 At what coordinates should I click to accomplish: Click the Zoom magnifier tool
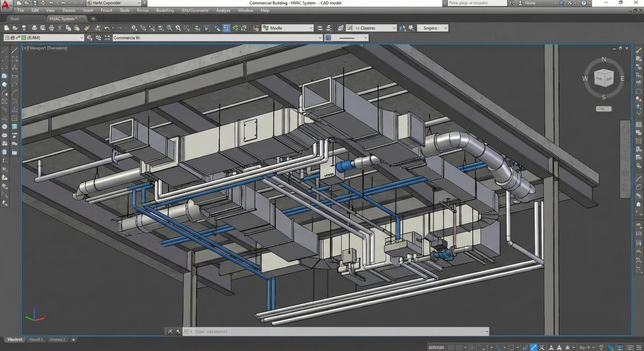tap(169, 28)
